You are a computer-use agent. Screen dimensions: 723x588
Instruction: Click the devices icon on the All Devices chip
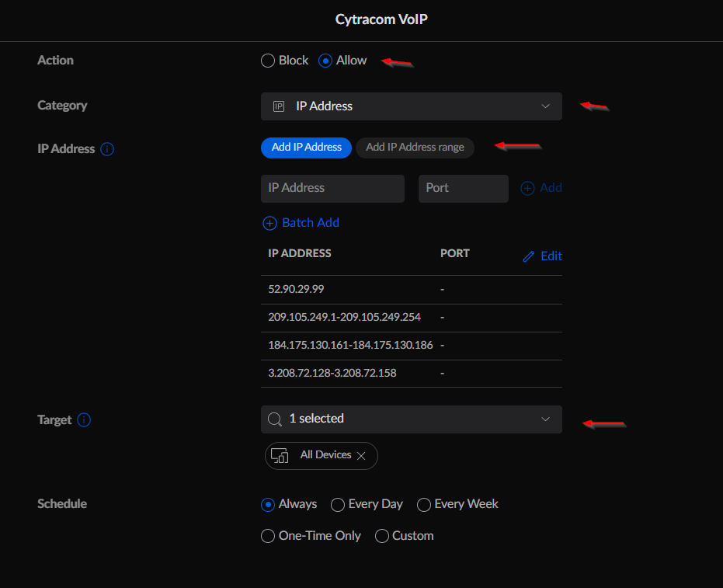click(x=280, y=456)
